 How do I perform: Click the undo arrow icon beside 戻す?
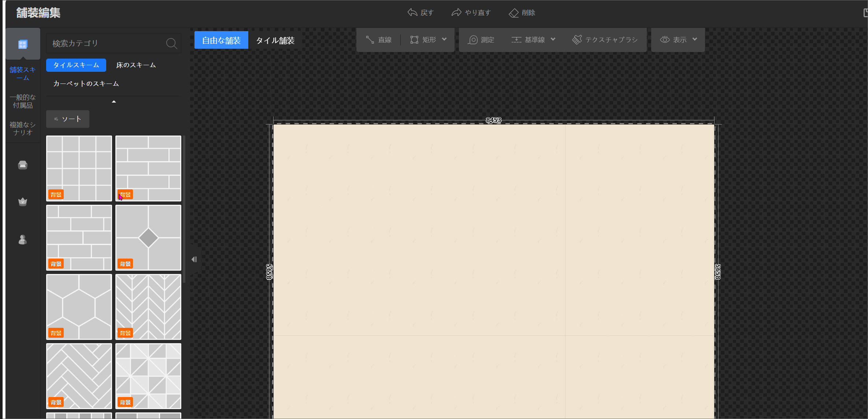[412, 12]
